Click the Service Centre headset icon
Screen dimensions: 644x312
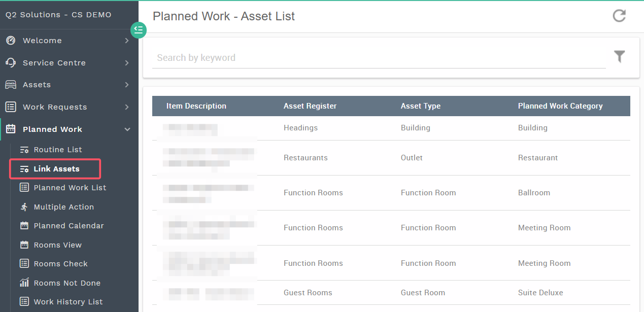coord(10,62)
